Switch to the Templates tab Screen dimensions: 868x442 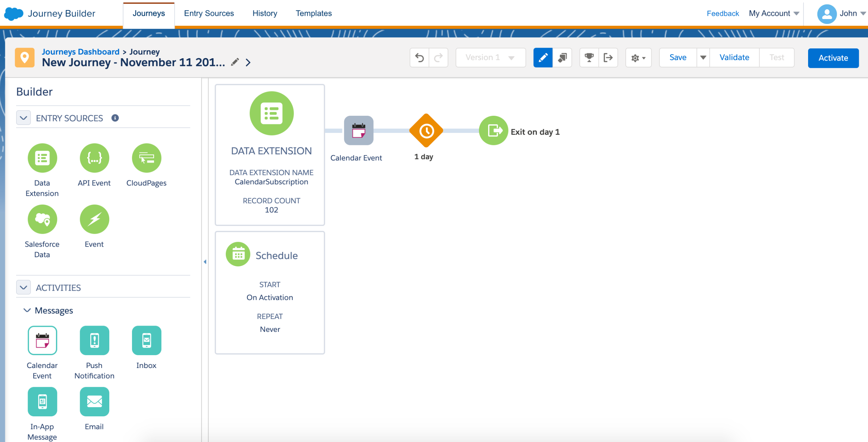314,13
